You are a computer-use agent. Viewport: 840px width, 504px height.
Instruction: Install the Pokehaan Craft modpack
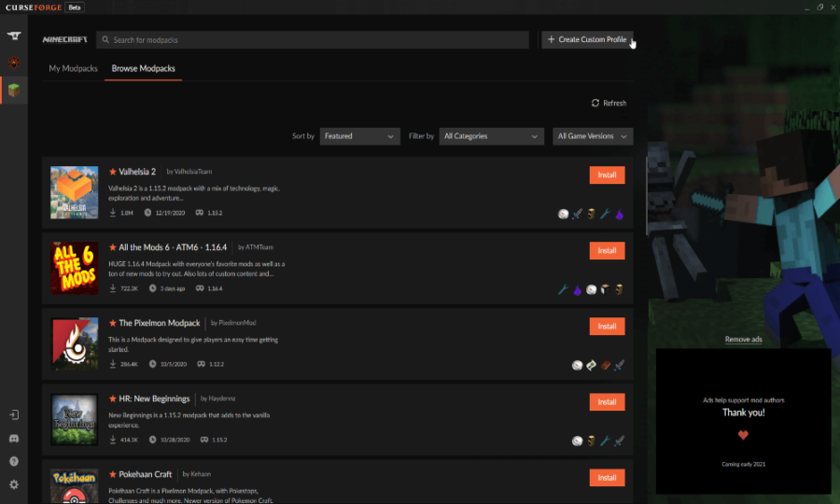click(x=607, y=478)
